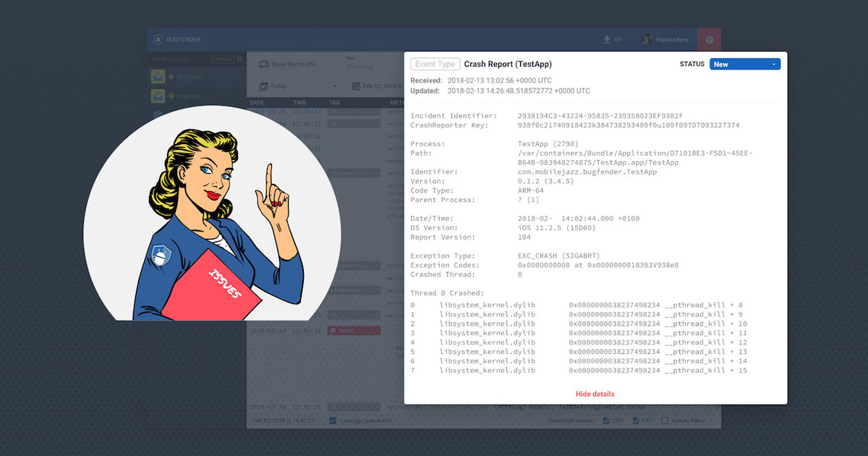Viewport: 868px width, 456px height.
Task: Click the Process value TestApp [2790]
Action: pyautogui.click(x=548, y=144)
